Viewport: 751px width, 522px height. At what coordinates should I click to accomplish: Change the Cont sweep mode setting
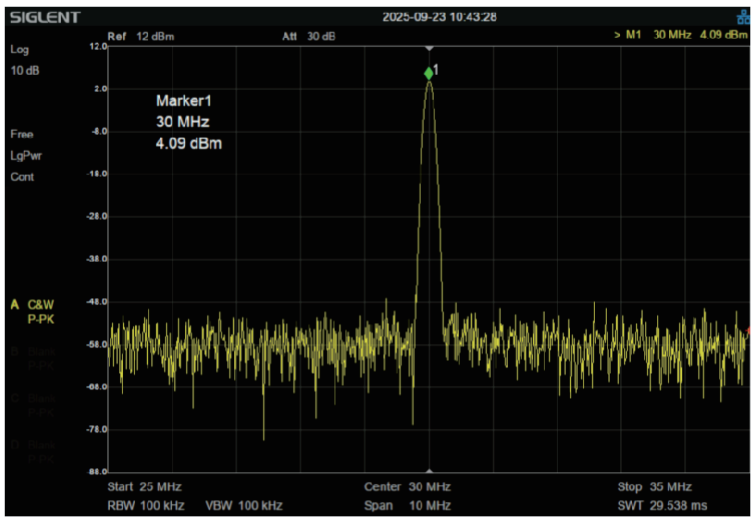click(22, 177)
